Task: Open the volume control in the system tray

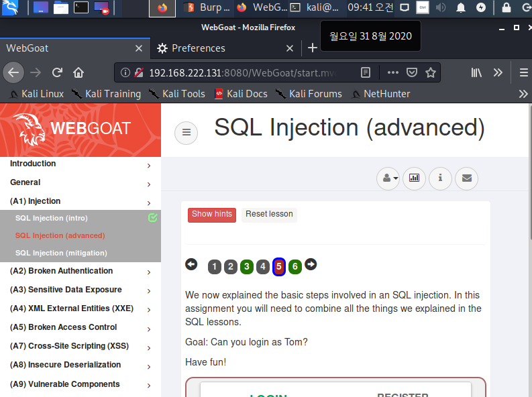Action: pyautogui.click(x=441, y=7)
